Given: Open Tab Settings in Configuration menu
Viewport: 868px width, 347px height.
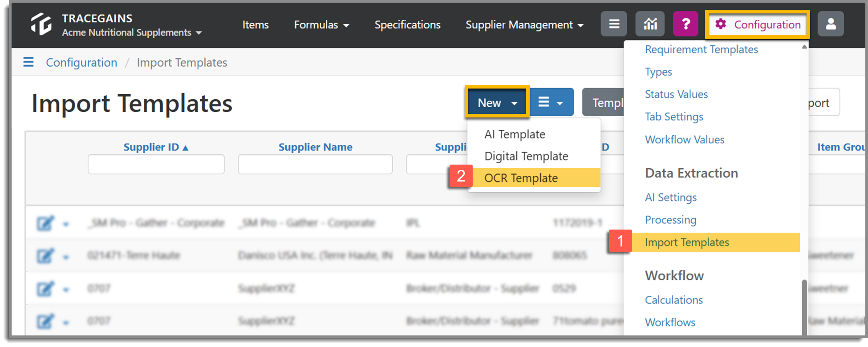Looking at the screenshot, I should coord(674,117).
